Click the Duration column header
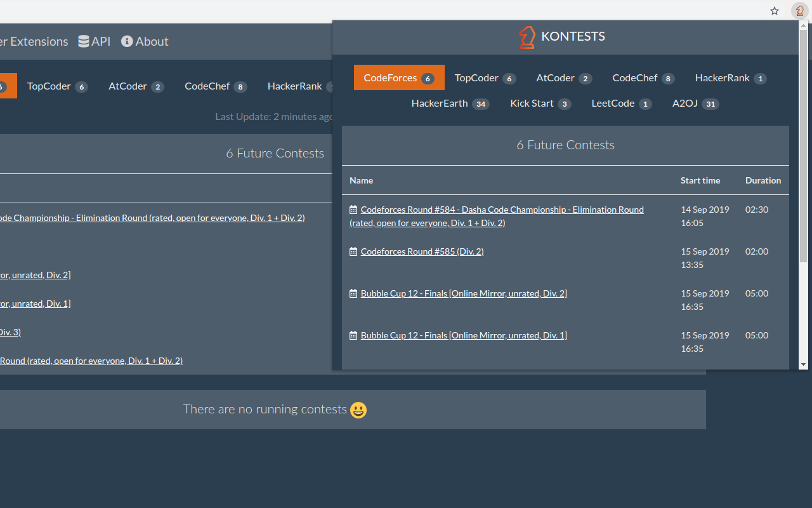The height and width of the screenshot is (508, 812). click(x=763, y=180)
